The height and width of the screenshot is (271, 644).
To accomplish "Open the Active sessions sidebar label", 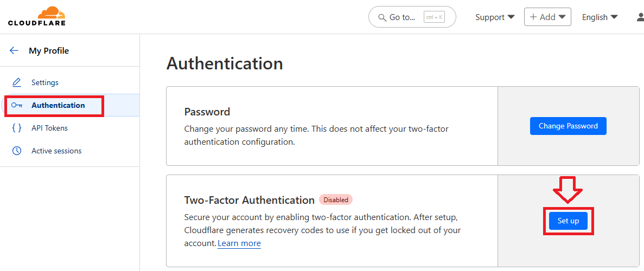I will pyautogui.click(x=56, y=151).
